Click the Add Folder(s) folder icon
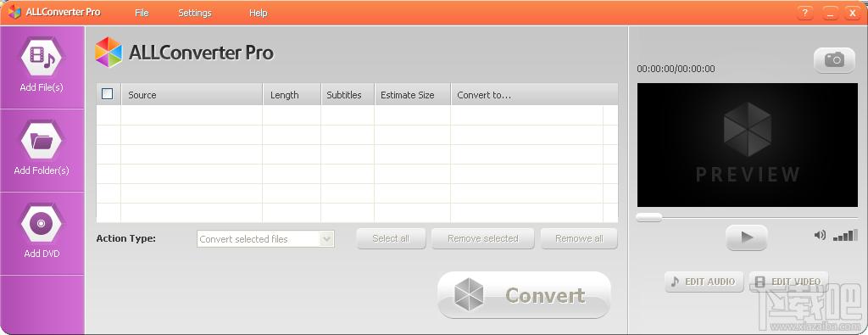The height and width of the screenshot is (335, 868). [x=42, y=140]
